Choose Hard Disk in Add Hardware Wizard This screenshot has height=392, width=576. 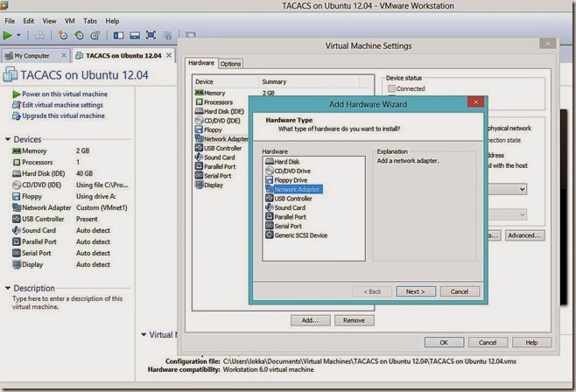pyautogui.click(x=282, y=162)
